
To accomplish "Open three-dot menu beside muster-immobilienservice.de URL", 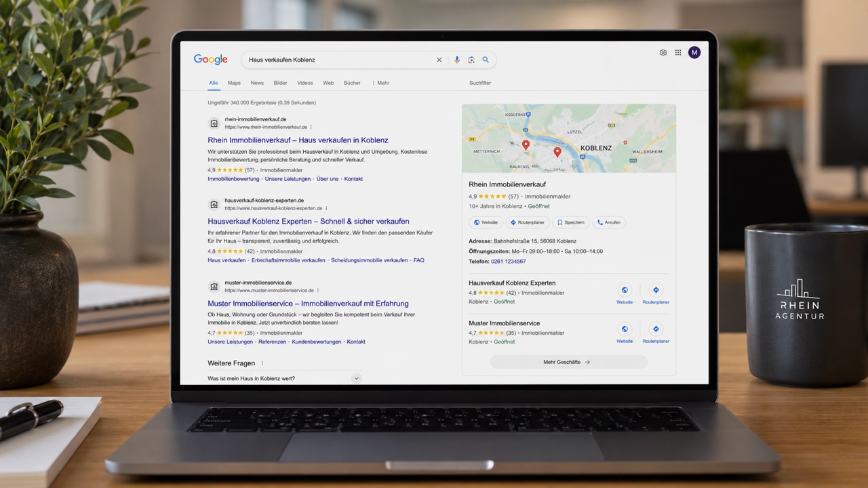I will click(x=317, y=290).
